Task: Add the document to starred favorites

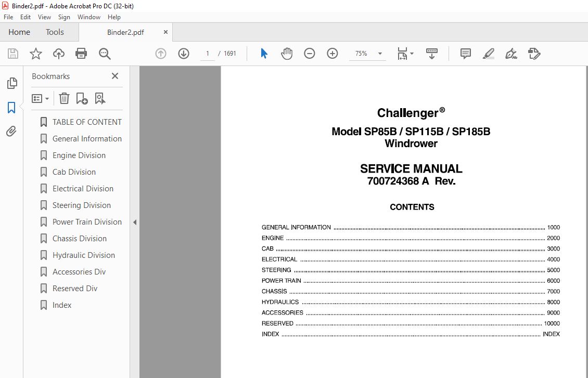Action: tap(36, 54)
